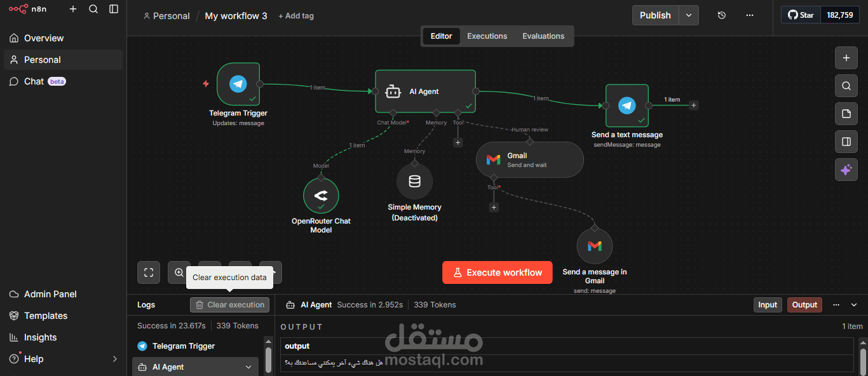The image size is (868, 376).
Task: Click Add tag
Action: click(296, 16)
